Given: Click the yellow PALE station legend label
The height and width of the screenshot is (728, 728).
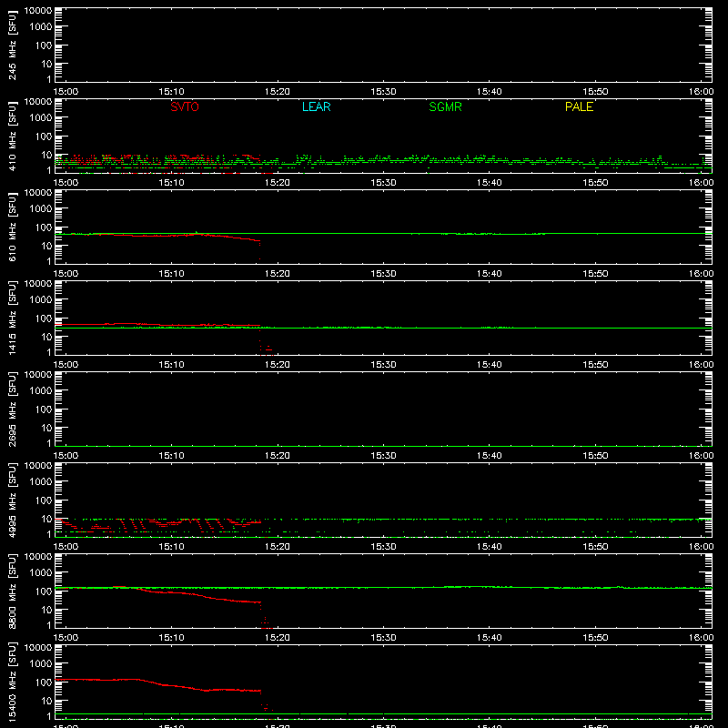Looking at the screenshot, I should [x=579, y=106].
